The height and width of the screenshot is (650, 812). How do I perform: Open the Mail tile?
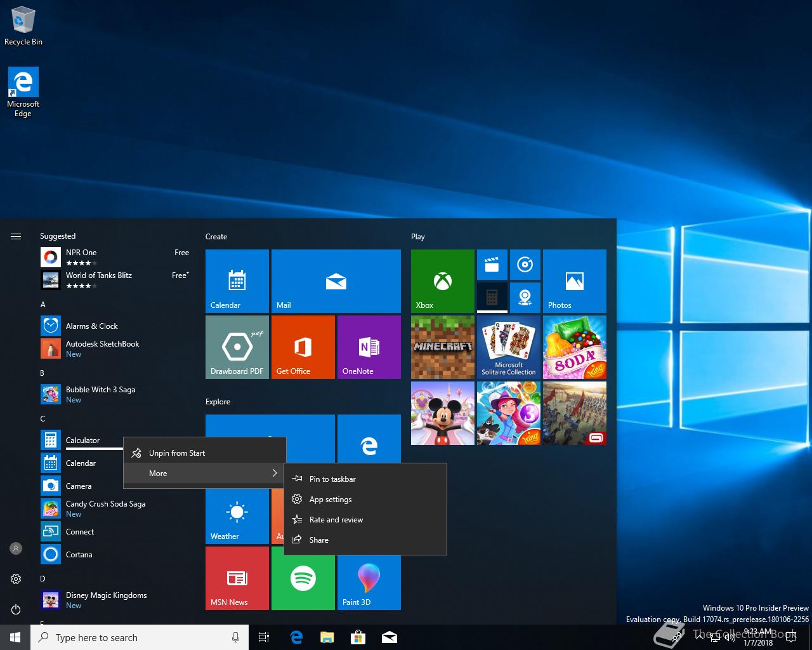tap(336, 281)
